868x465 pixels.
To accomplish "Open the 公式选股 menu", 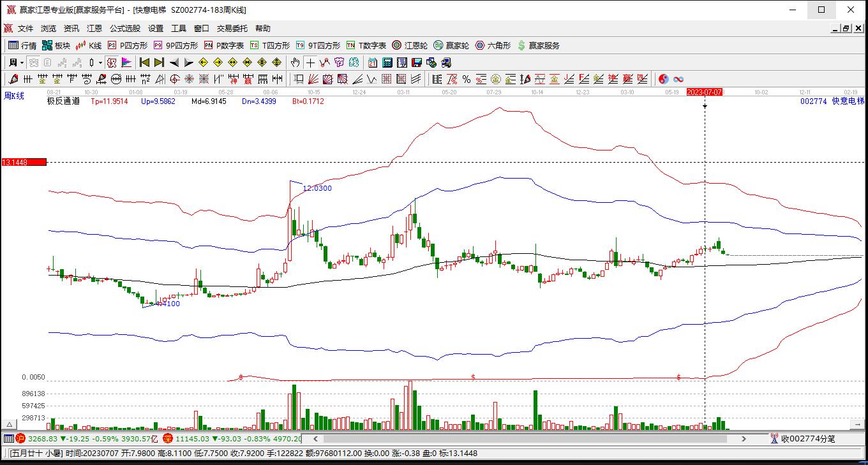I will click(x=124, y=28).
